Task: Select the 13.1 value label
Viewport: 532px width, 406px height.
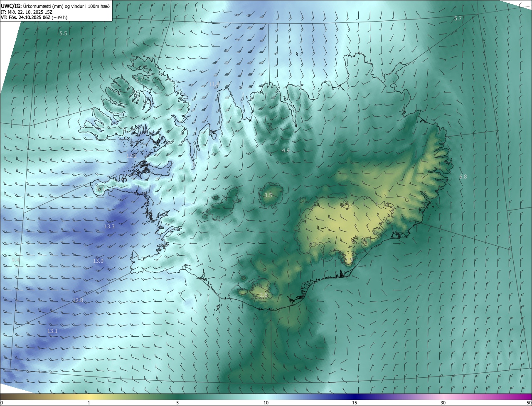Action: pos(52,331)
